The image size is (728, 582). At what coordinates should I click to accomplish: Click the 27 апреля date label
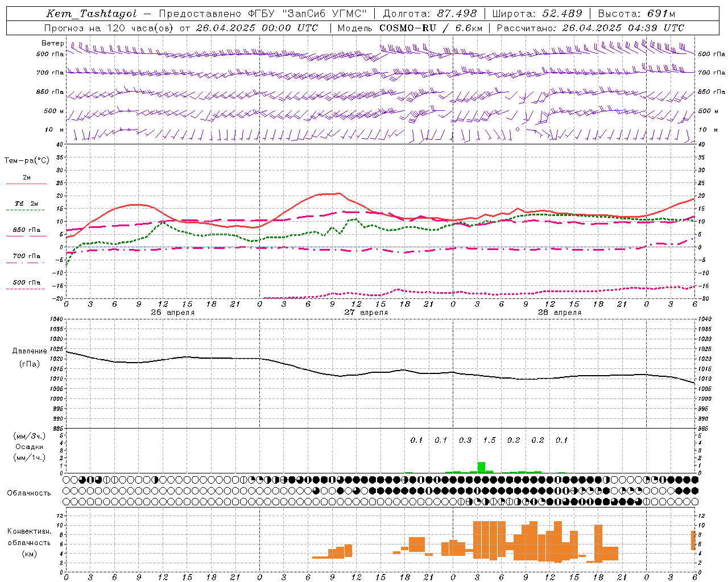[x=366, y=313]
